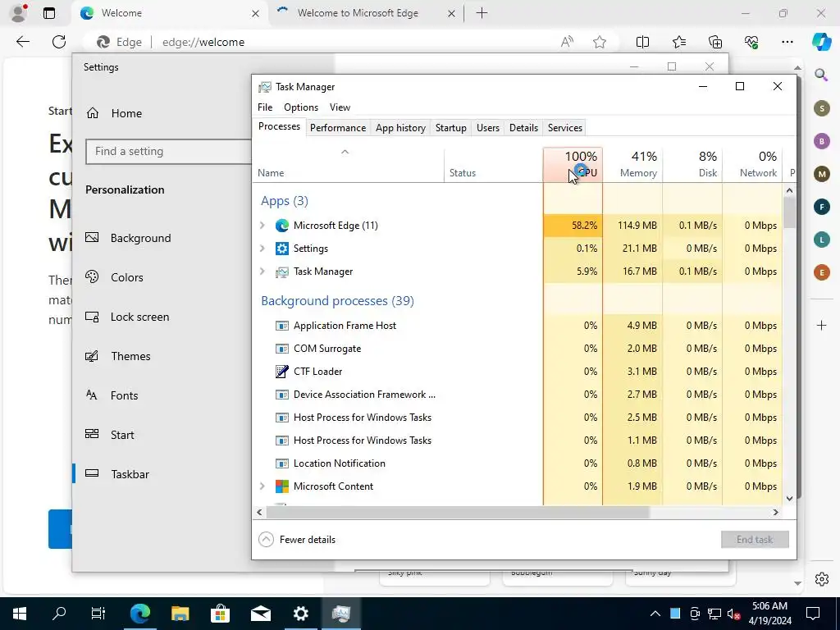Image resolution: width=840 pixels, height=630 pixels.
Task: Go back using Edge back arrow
Action: pyautogui.click(x=22, y=42)
